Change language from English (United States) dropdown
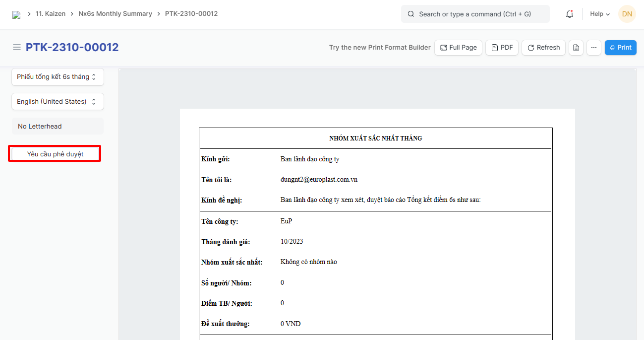 coord(58,101)
